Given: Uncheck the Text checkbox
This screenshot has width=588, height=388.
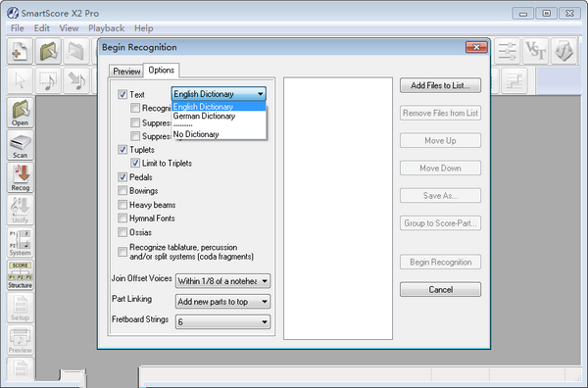Looking at the screenshot, I should (122, 94).
